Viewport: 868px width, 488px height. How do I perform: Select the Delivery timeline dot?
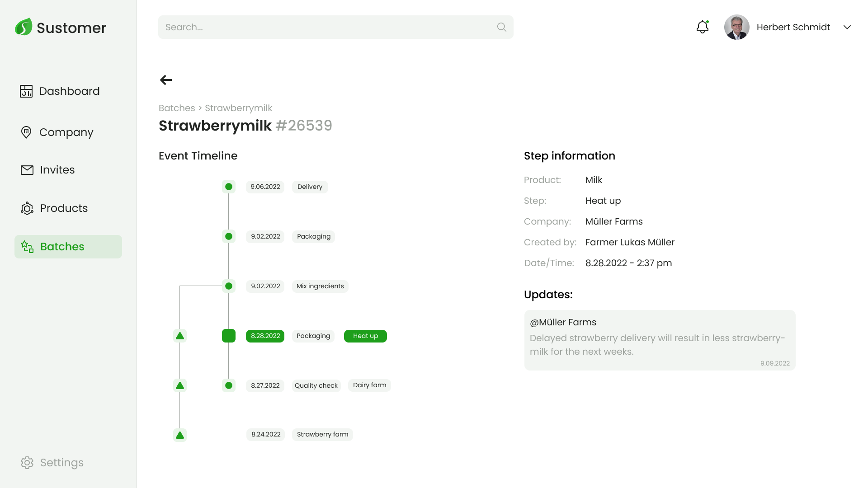229,187
